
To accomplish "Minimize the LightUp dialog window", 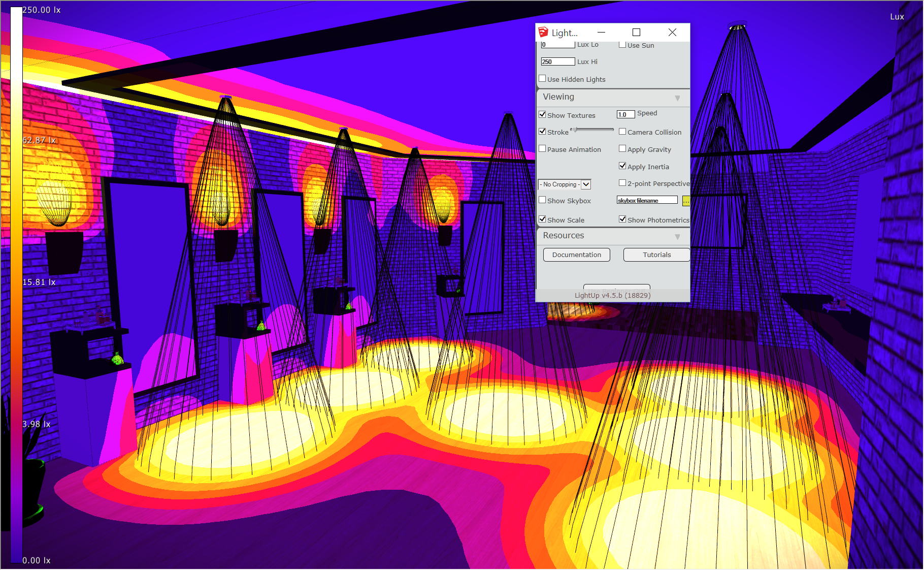I will pyautogui.click(x=601, y=33).
